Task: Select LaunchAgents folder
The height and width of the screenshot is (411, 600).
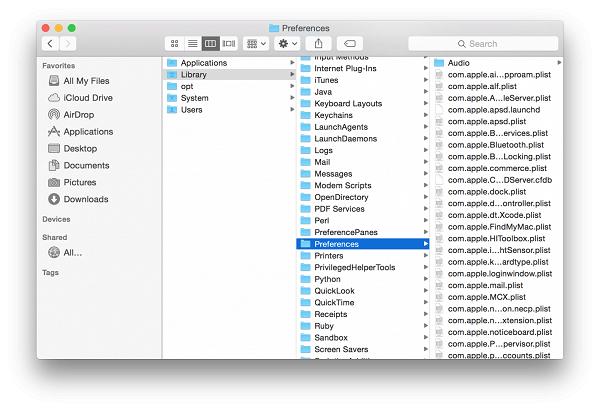Action: coord(363,127)
